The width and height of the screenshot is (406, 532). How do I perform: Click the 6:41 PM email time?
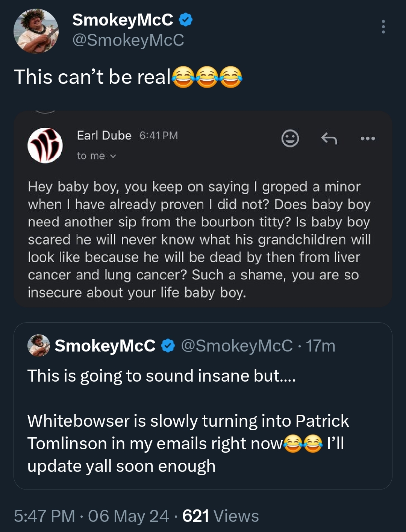pyautogui.click(x=158, y=136)
